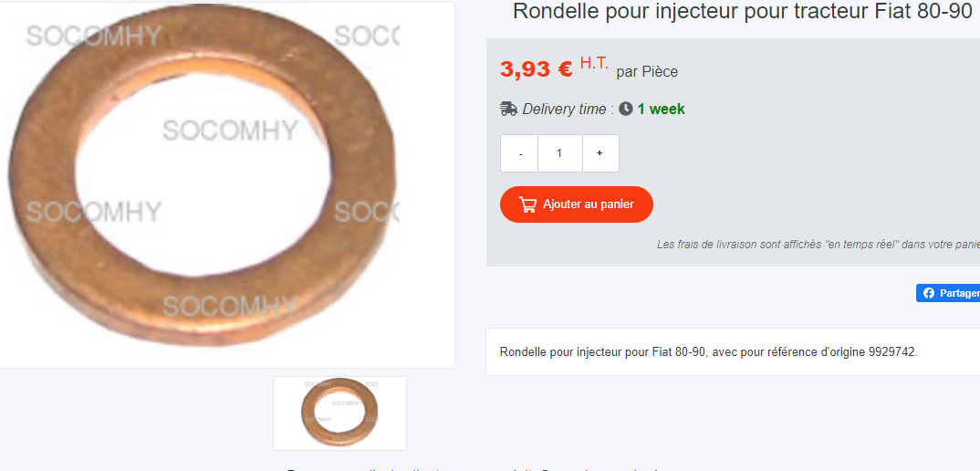Focus the quantity input field showing 1
980x471 pixels.
pos(560,153)
